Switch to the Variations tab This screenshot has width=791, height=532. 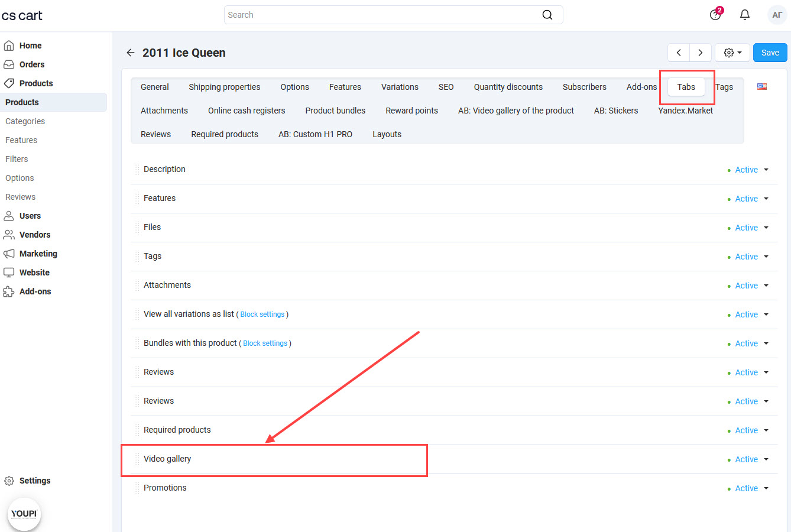click(x=400, y=87)
